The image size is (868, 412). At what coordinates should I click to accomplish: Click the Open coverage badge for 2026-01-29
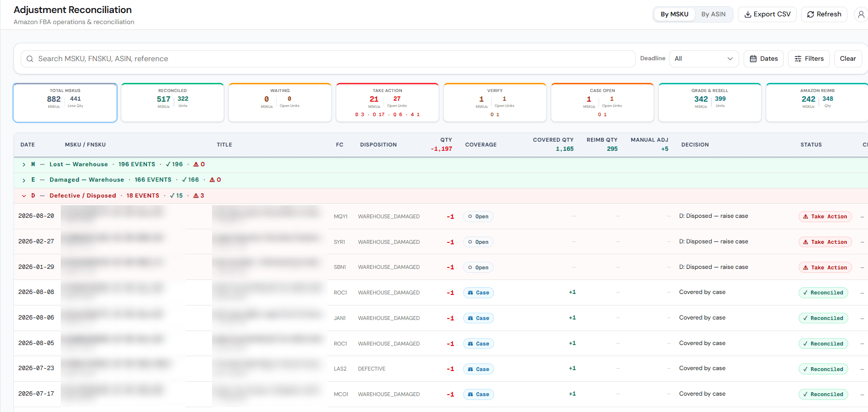[478, 267]
